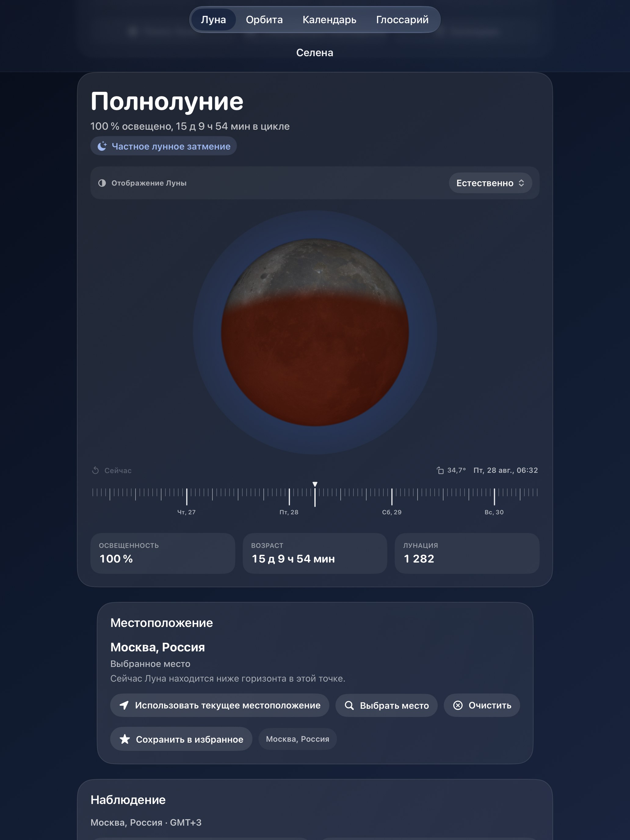The image size is (630, 840).
Task: Click the star favorites icon
Action: pyautogui.click(x=125, y=739)
